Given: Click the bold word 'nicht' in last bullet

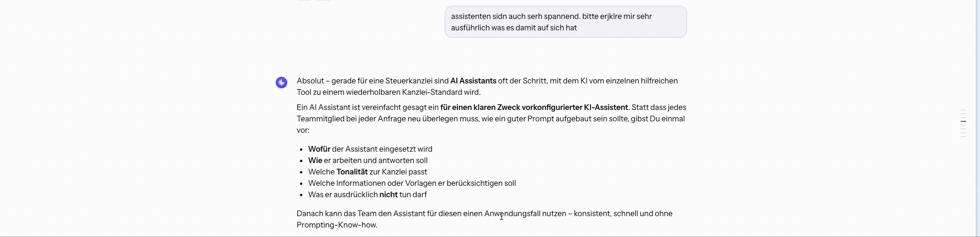Looking at the screenshot, I should [x=389, y=194].
